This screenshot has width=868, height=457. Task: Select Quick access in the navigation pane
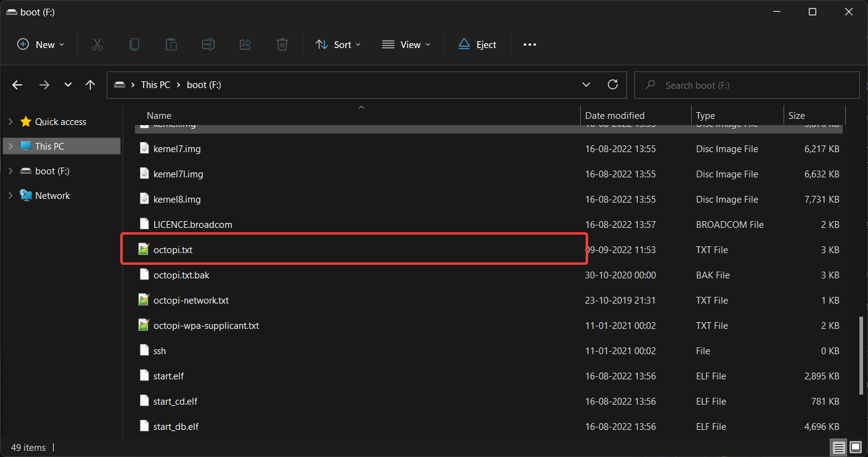(62, 122)
